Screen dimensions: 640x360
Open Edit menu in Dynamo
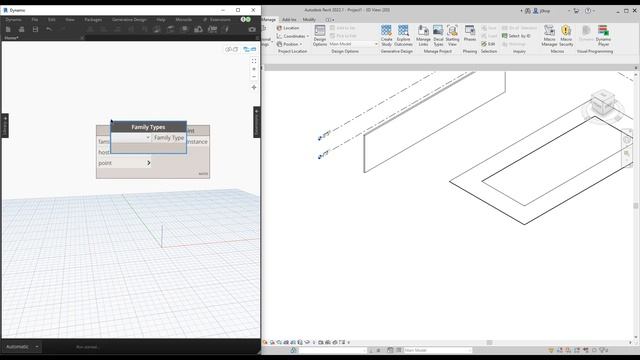click(x=51, y=20)
